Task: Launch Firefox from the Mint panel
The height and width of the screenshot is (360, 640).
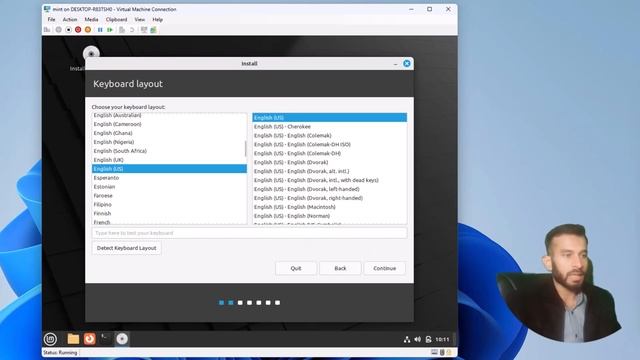Action: pos(89,339)
